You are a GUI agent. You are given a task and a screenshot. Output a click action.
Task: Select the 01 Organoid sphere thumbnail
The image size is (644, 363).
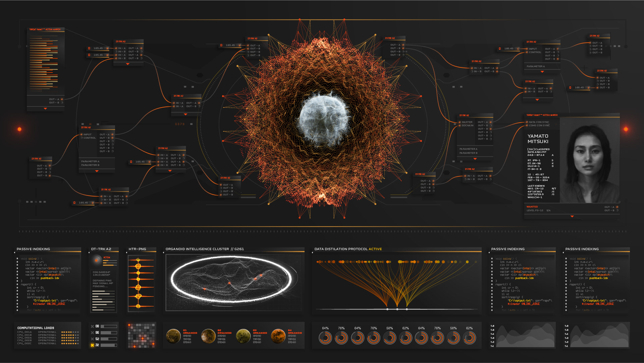click(173, 336)
